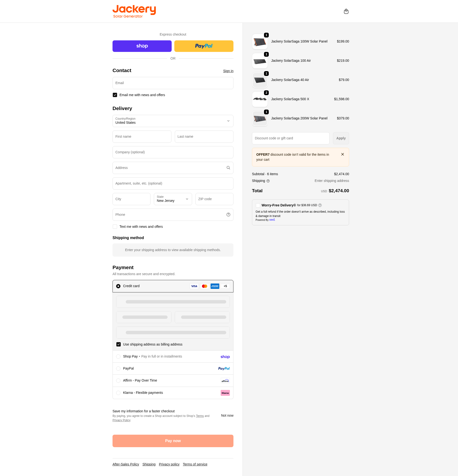Click the Sign in link
This screenshot has height=476, width=458.
tap(228, 71)
